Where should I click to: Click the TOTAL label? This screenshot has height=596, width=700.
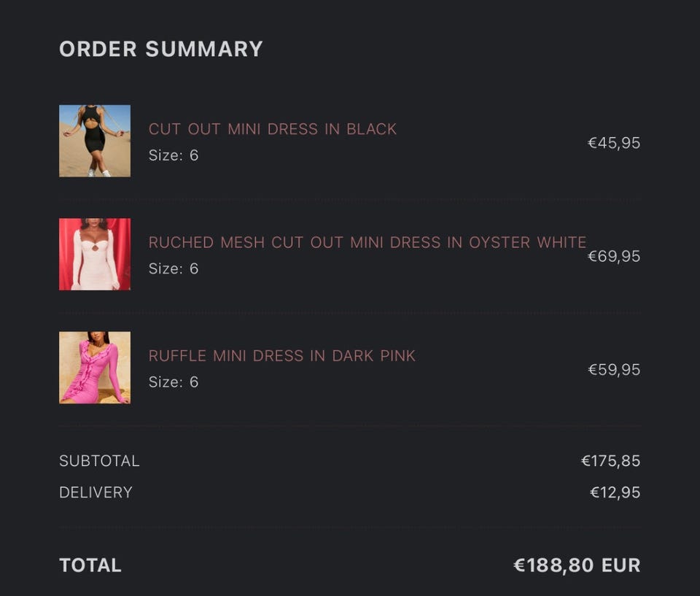coord(90,565)
